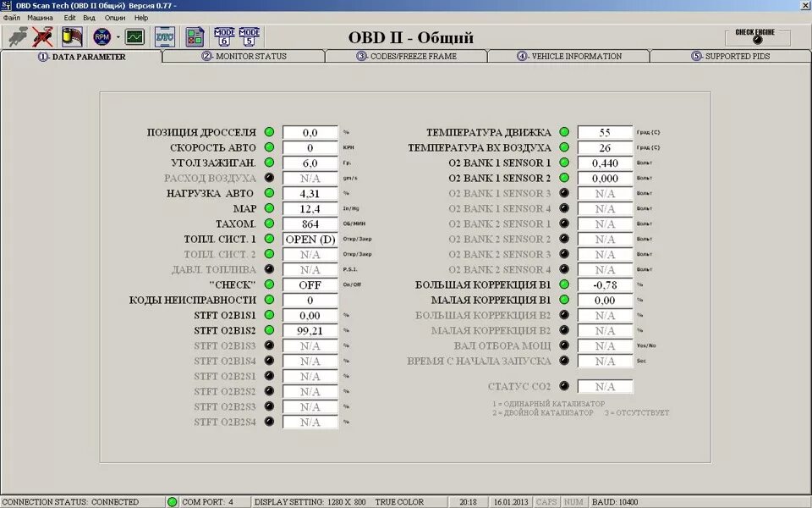Screen dimensions: 812x508
Task: Click the ВАЛ ОТБОРА МОЩ black indicator
Action: point(564,345)
